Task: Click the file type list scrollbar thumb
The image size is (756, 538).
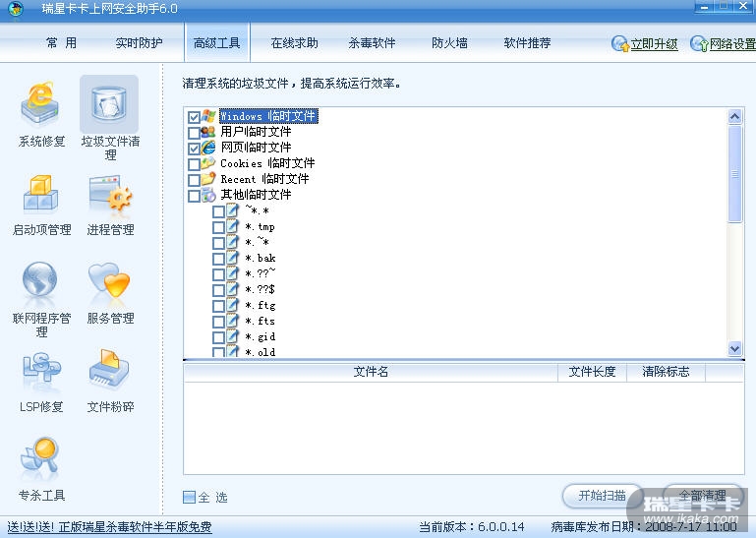Action: pos(734,174)
